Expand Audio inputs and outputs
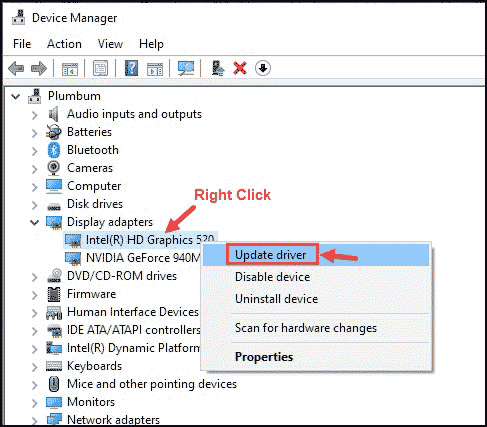This screenshot has width=487, height=427. (x=35, y=115)
